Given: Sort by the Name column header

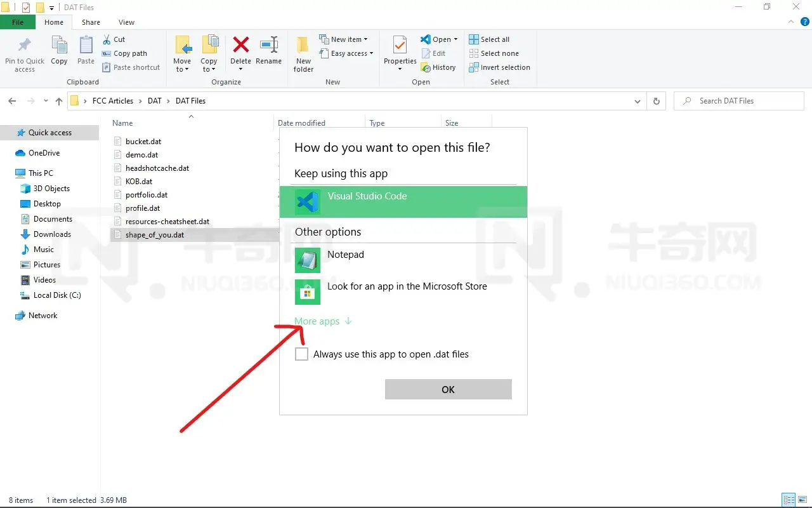Looking at the screenshot, I should [122, 123].
